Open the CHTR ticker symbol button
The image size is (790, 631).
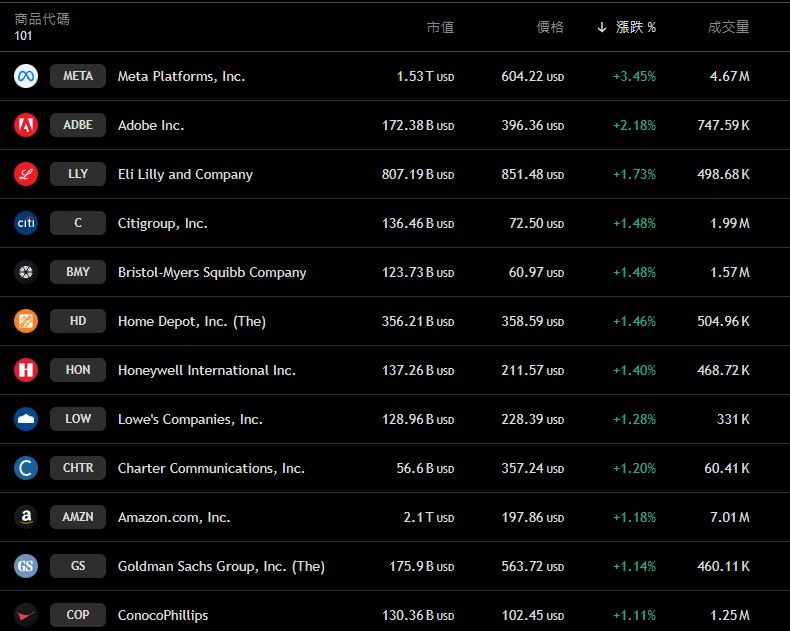[x=78, y=468]
